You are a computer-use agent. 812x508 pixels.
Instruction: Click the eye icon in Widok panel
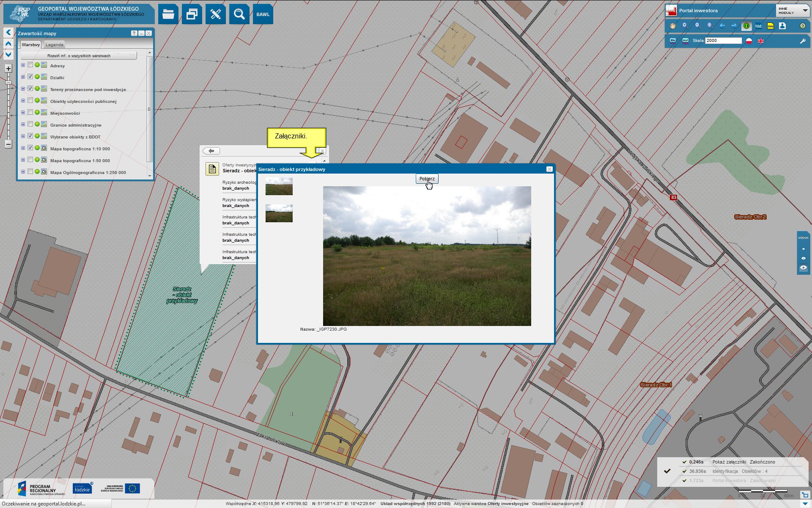(804, 268)
